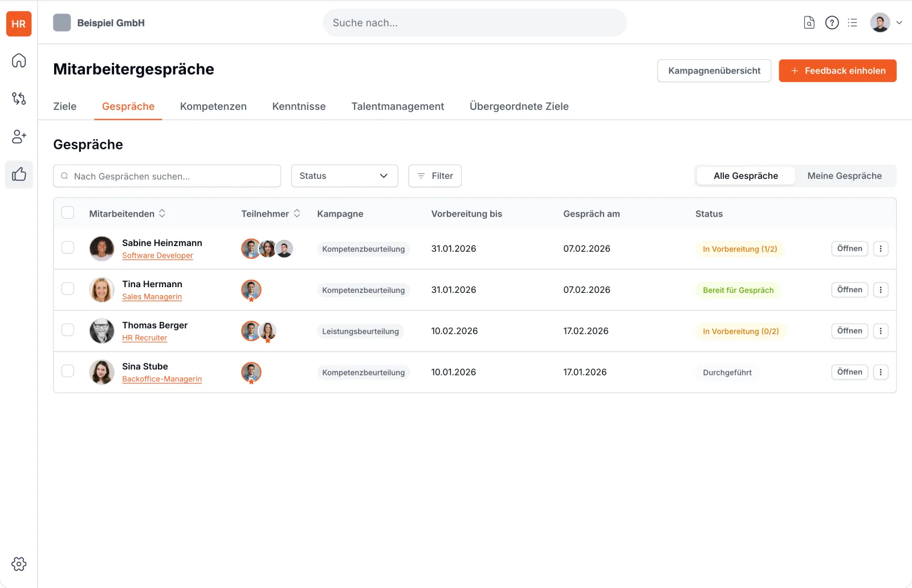This screenshot has width=912, height=588.
Task: Open settings gear in sidebar
Action: (x=19, y=564)
